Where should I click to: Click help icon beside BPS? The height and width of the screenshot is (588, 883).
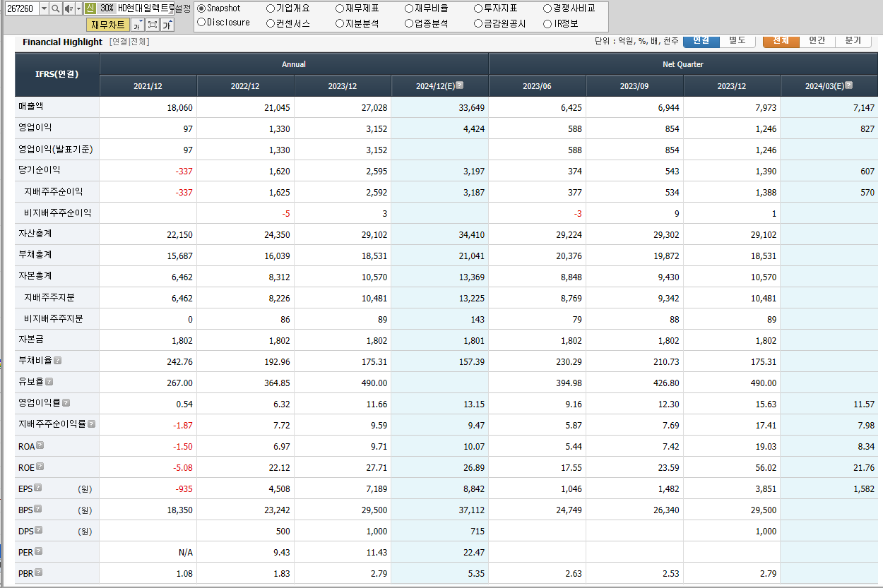pos(37,508)
